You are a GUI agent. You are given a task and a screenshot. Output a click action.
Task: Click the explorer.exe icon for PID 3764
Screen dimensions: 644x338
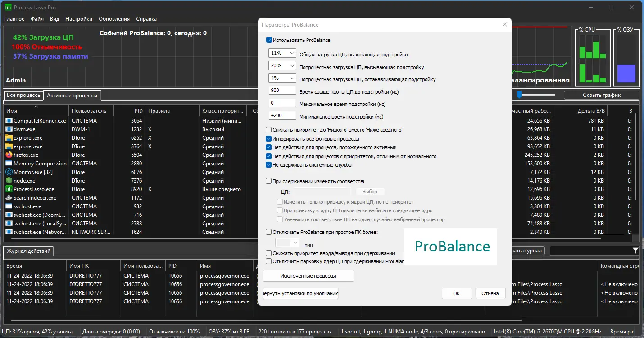pos(9,146)
